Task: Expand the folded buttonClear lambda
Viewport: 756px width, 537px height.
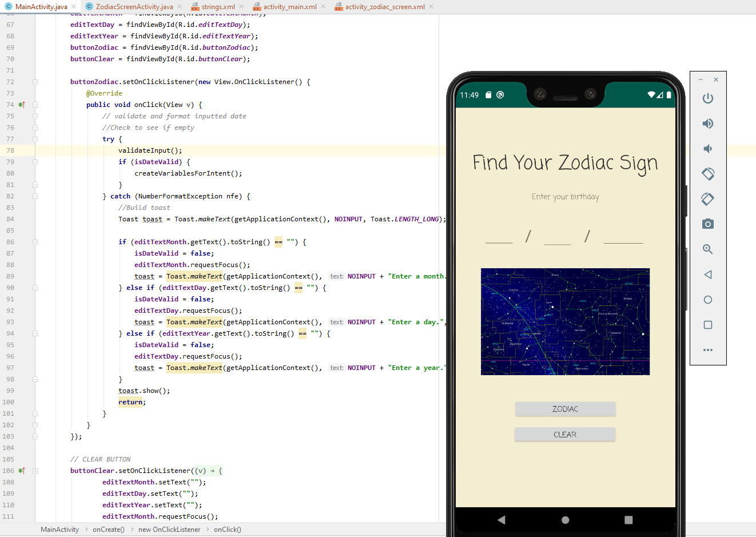Action: [x=35, y=471]
